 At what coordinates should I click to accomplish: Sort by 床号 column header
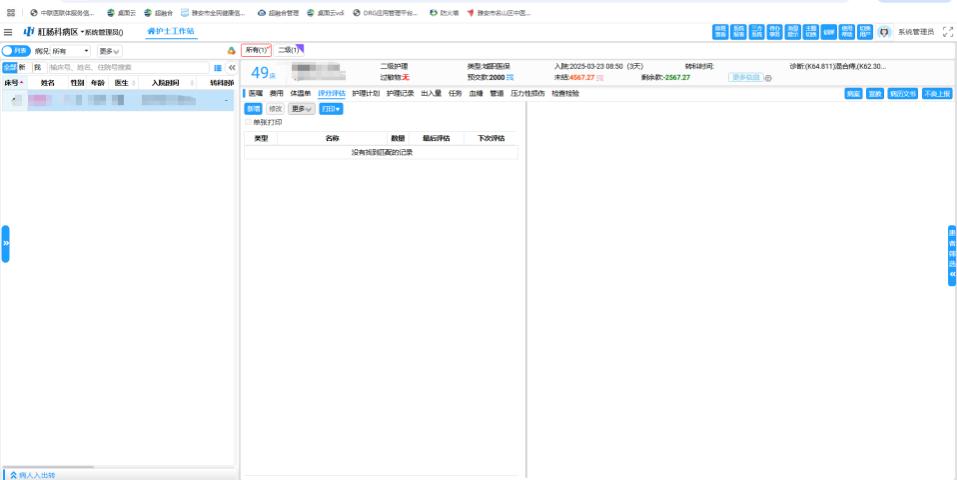click(13, 82)
